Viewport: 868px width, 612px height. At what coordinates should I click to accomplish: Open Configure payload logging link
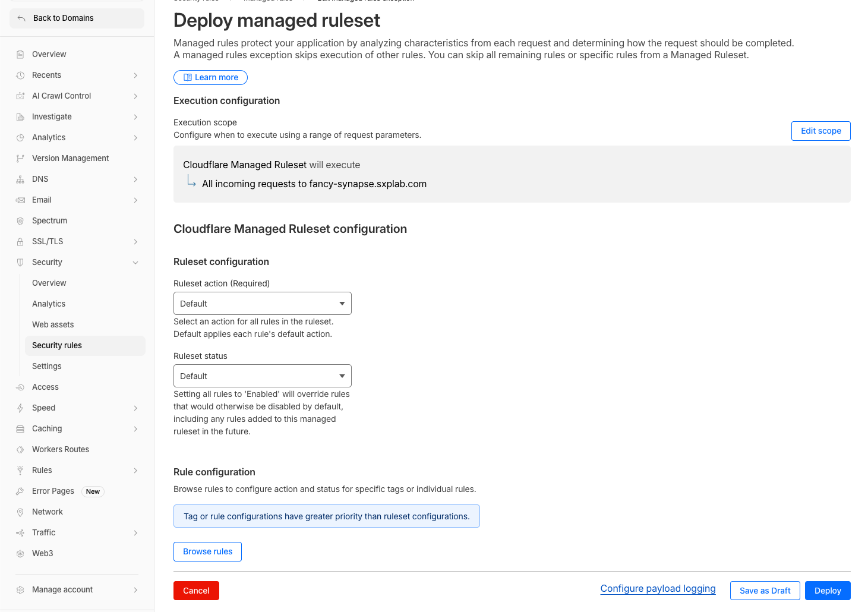658,588
